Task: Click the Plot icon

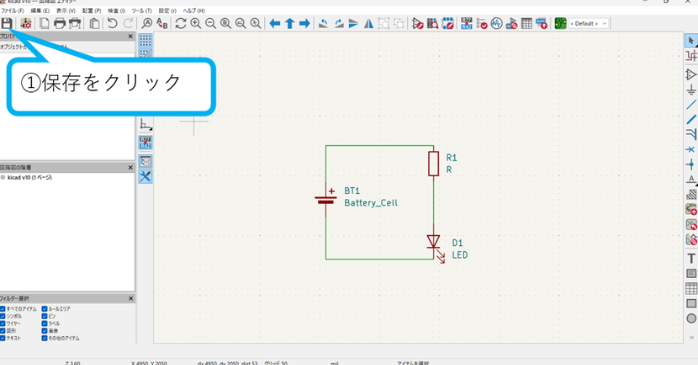Action: click(75, 23)
